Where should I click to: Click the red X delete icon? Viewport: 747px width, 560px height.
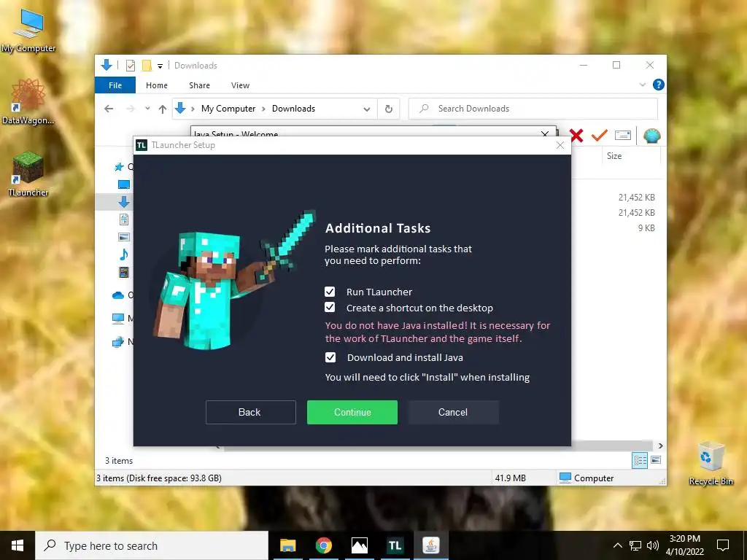(x=576, y=136)
